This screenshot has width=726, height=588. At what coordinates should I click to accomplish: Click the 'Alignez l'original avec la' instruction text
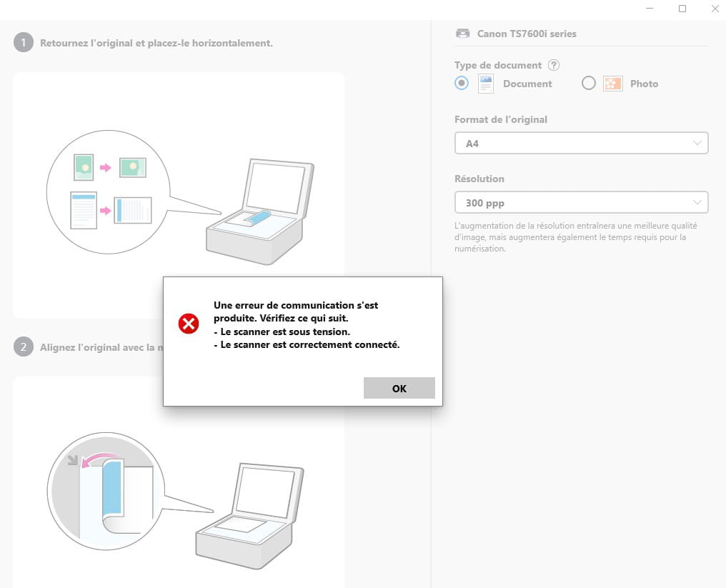(x=101, y=347)
